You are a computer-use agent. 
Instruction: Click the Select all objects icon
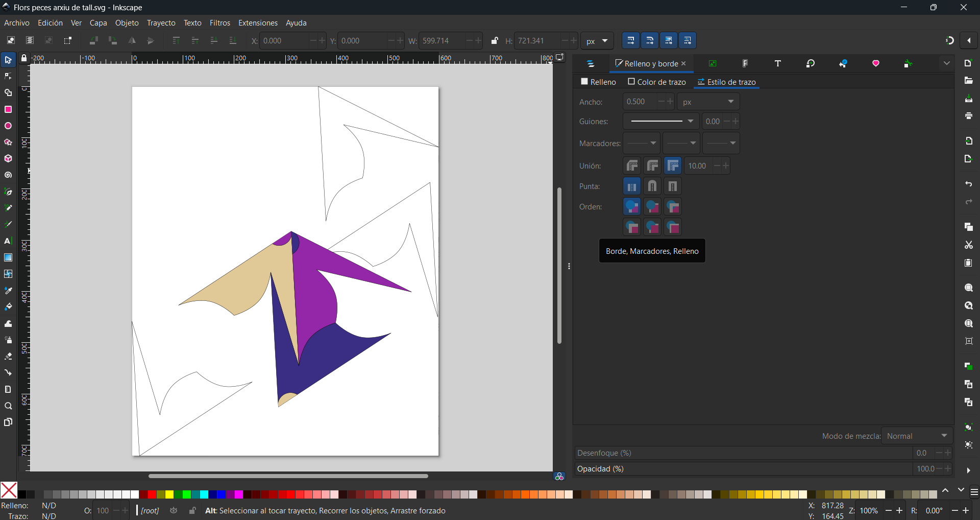pyautogui.click(x=11, y=41)
